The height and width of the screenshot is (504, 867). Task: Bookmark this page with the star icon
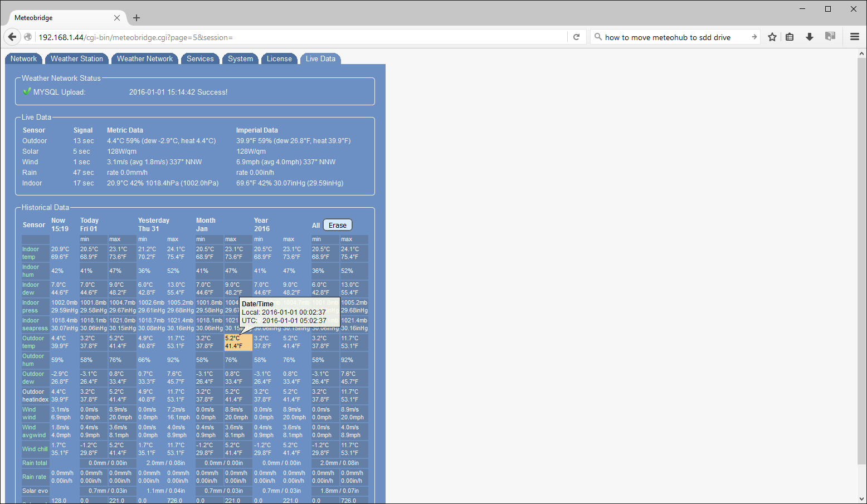[x=772, y=37]
